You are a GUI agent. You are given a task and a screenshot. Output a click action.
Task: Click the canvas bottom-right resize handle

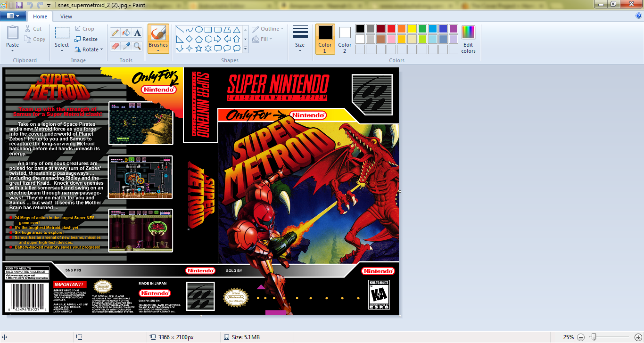(400, 316)
